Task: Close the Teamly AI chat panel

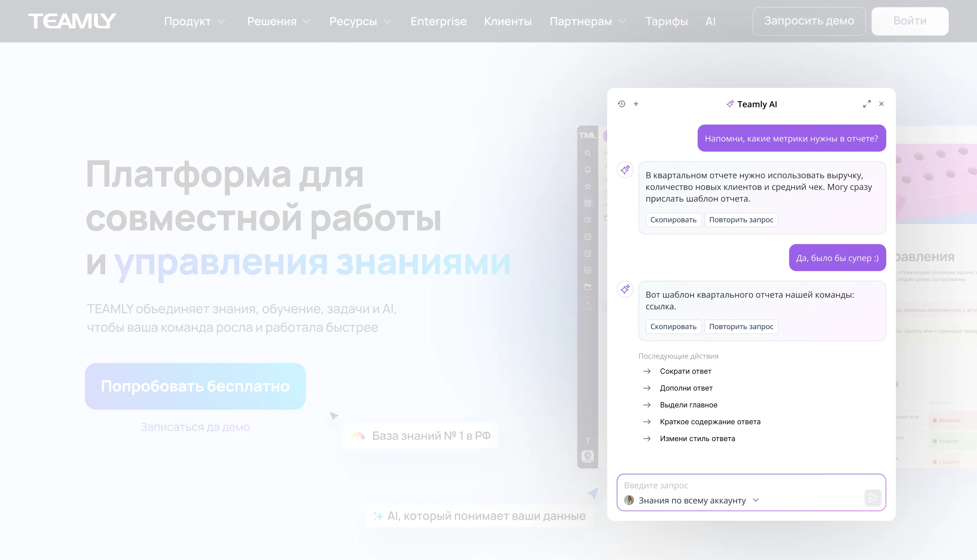Action: 881,104
